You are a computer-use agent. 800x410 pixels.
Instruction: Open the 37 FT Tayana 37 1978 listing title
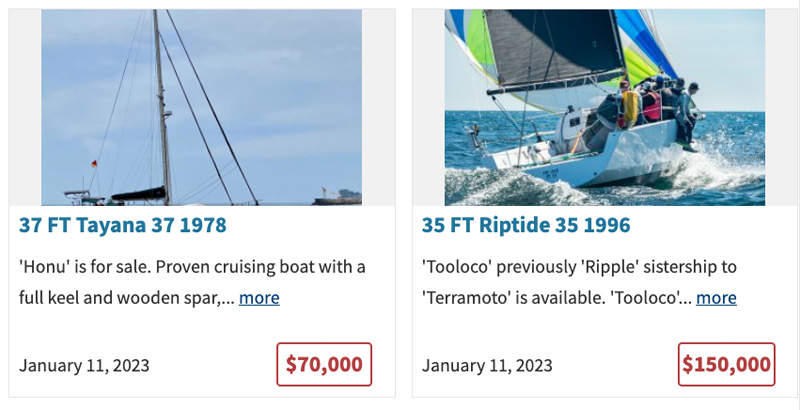pyautogui.click(x=123, y=225)
